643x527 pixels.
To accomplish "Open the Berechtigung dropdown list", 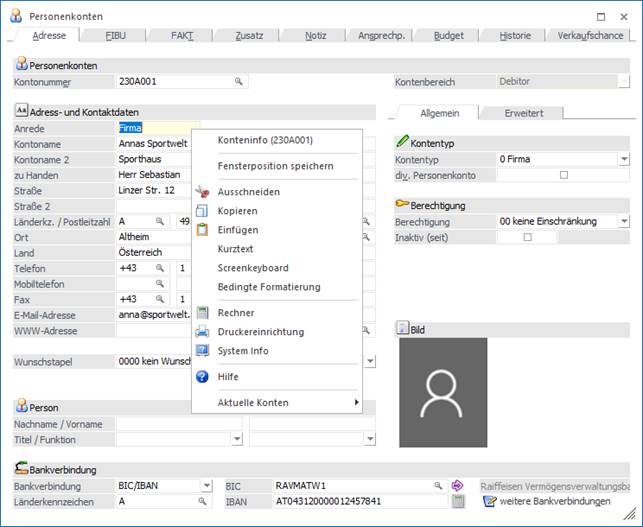I will [x=623, y=221].
